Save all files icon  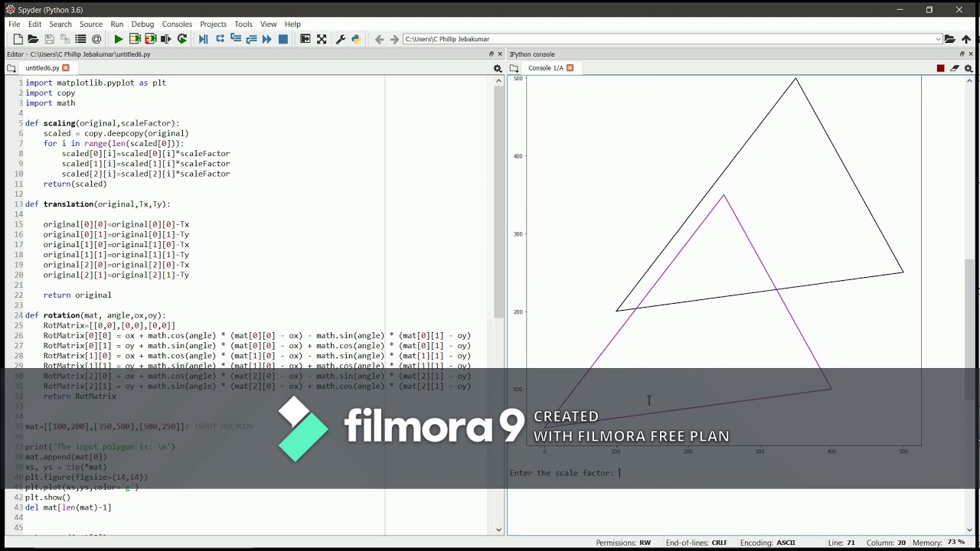pyautogui.click(x=65, y=39)
